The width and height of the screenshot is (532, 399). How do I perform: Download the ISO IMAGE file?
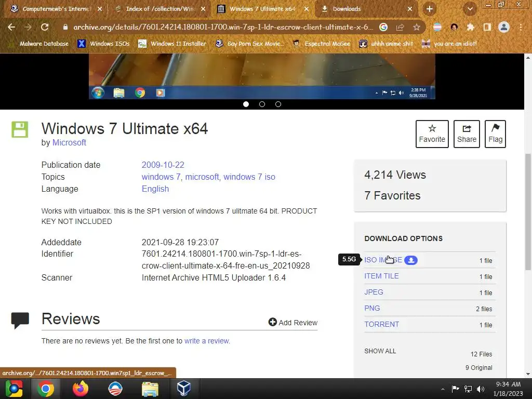pos(383,260)
